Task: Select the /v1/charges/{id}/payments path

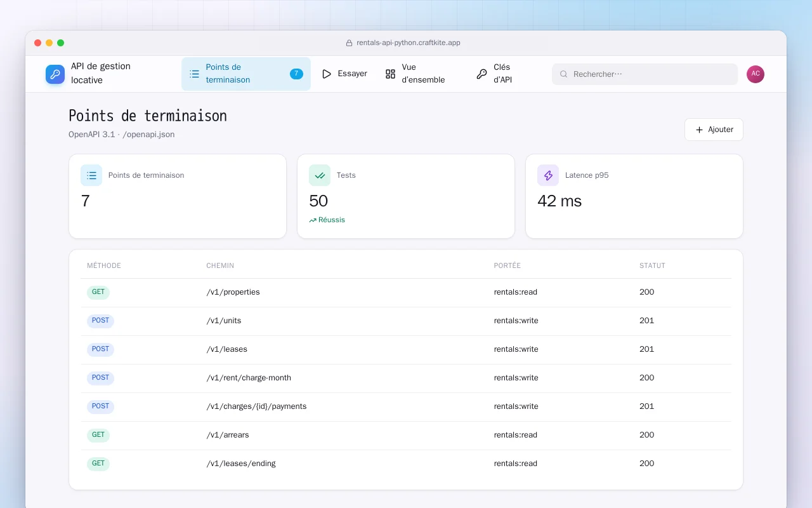Action: pos(256,406)
